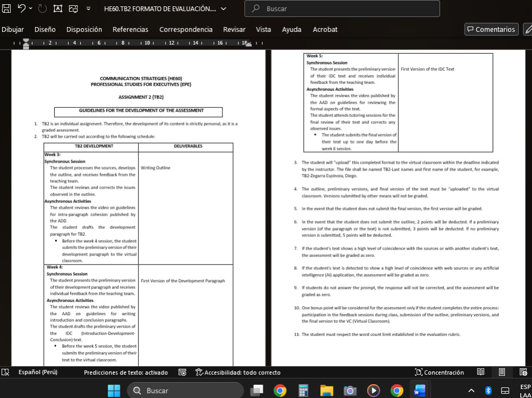The height and width of the screenshot is (398, 532).
Task: Click 'PROFESSIONAL STUDIES FOR EXECUTIVES (EPE)' line
Action: coord(141,84)
